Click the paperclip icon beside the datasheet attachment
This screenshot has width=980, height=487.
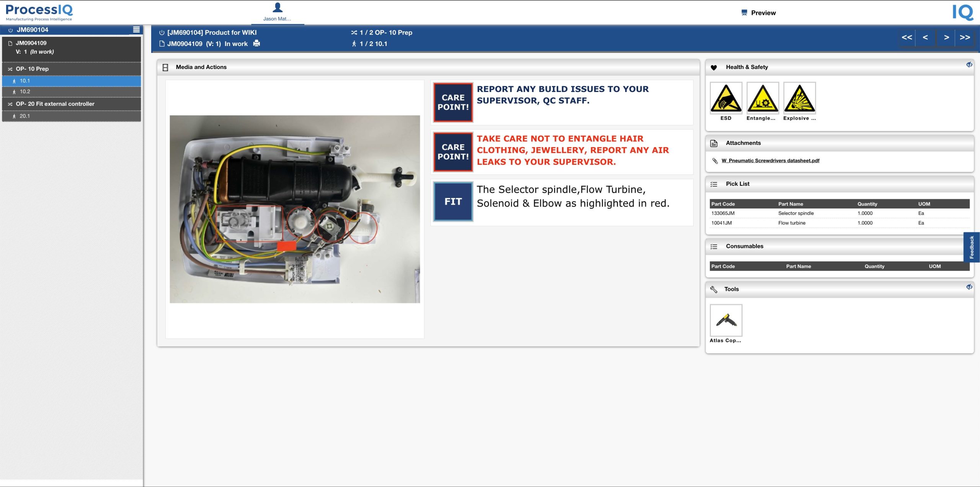coord(715,161)
